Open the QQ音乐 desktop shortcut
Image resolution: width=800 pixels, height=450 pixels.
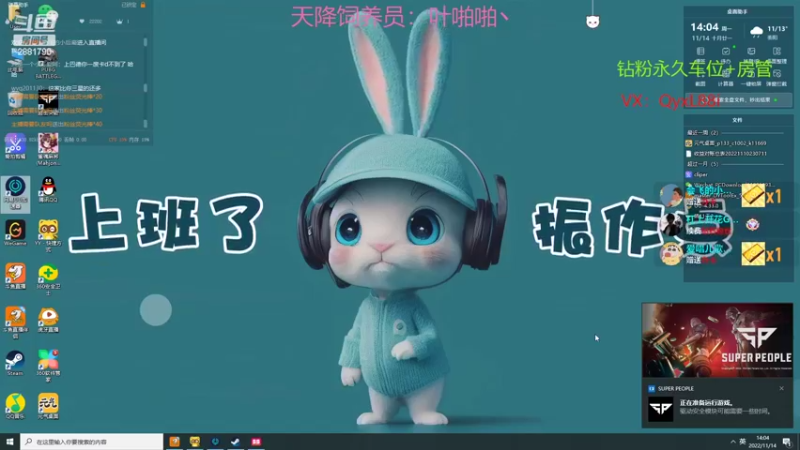click(x=15, y=406)
